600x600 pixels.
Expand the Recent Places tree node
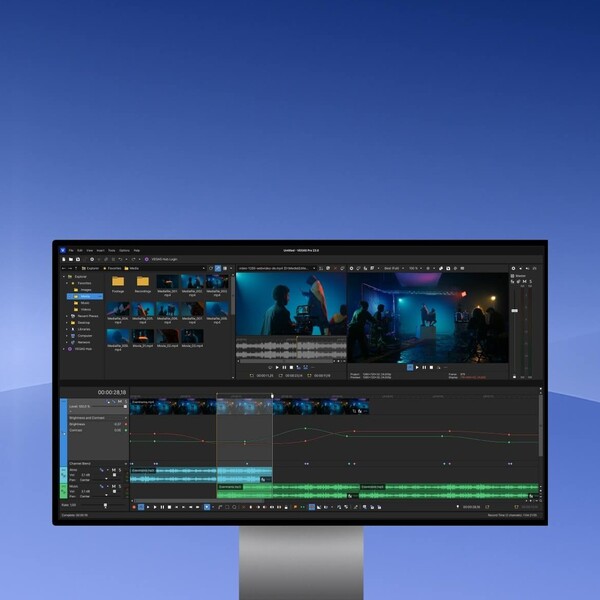coord(66,314)
